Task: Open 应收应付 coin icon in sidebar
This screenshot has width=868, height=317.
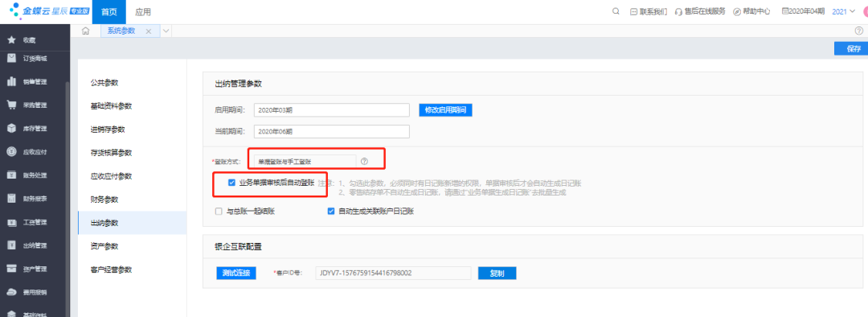Action: tap(11, 152)
